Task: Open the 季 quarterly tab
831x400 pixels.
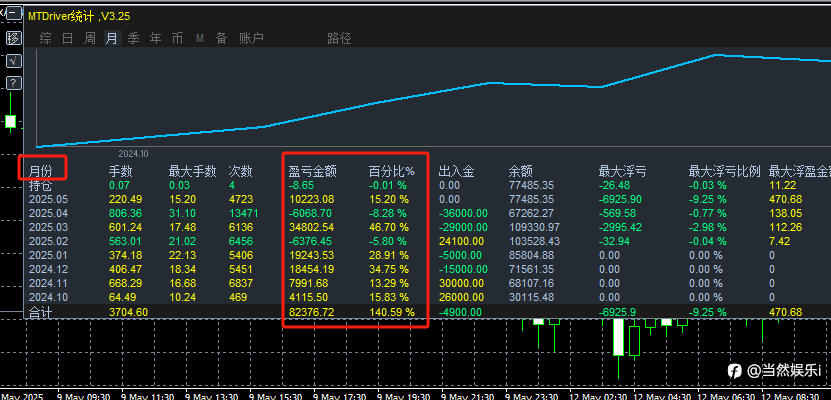Action: pyautogui.click(x=134, y=39)
